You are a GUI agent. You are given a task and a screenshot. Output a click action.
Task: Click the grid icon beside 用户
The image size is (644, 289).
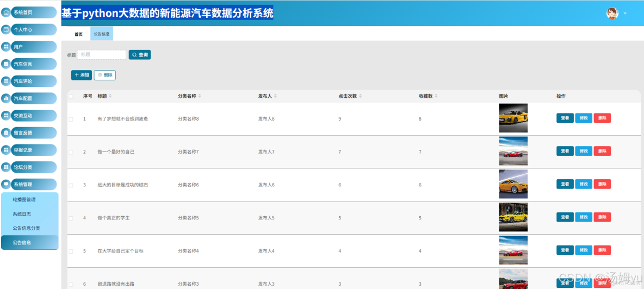pos(6,47)
